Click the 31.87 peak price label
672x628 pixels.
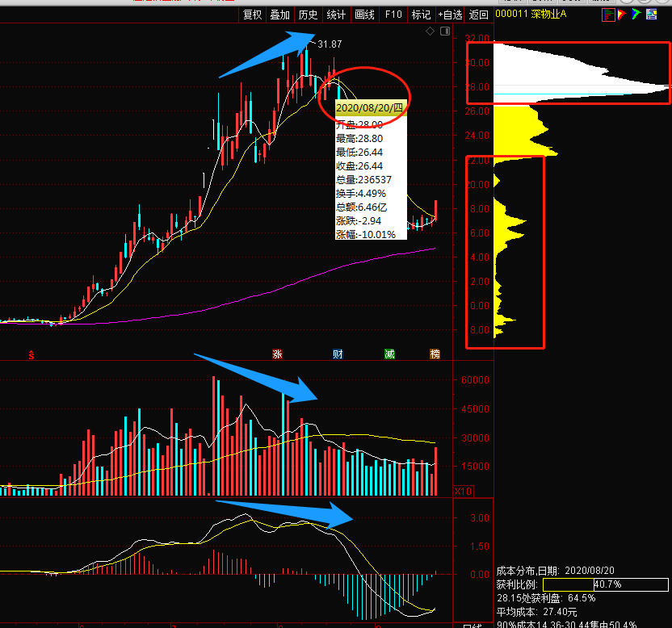330,44
